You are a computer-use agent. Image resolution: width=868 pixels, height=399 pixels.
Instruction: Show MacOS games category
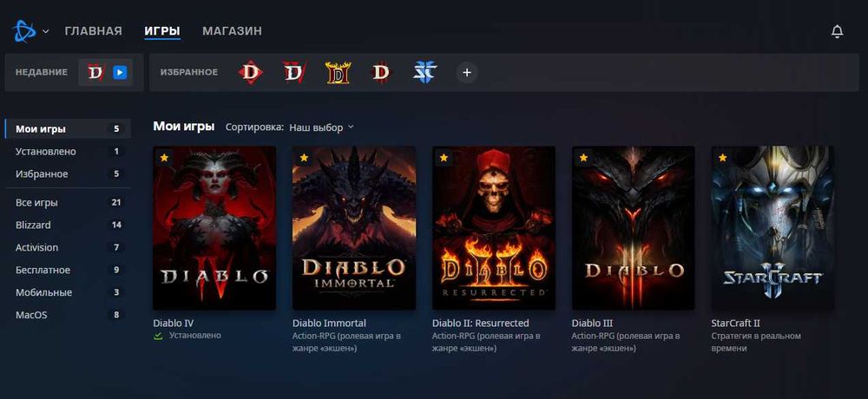pos(68,315)
